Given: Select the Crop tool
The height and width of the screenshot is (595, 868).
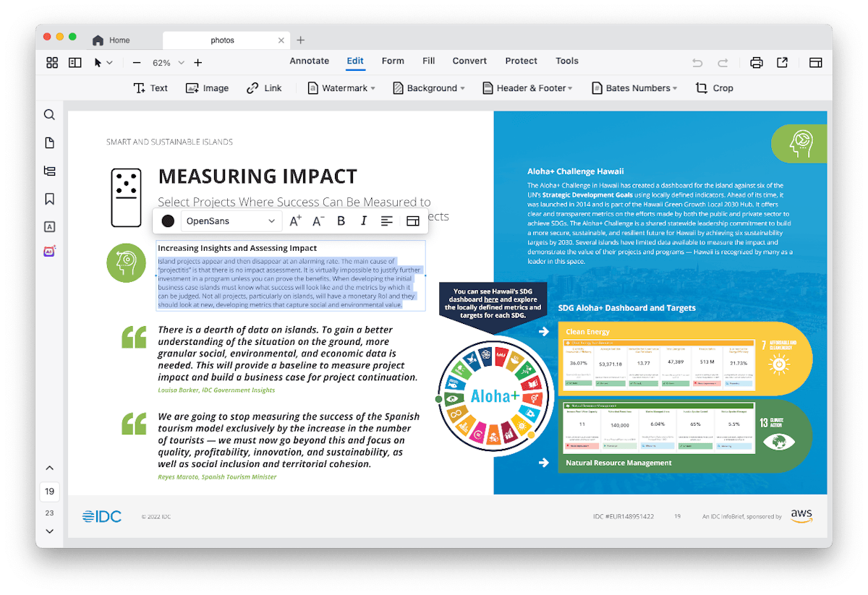Looking at the screenshot, I should pos(715,88).
